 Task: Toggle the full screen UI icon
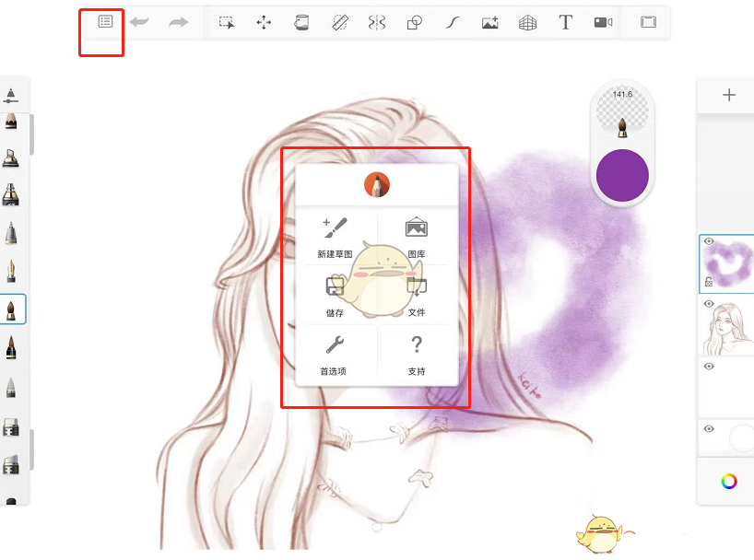[648, 22]
